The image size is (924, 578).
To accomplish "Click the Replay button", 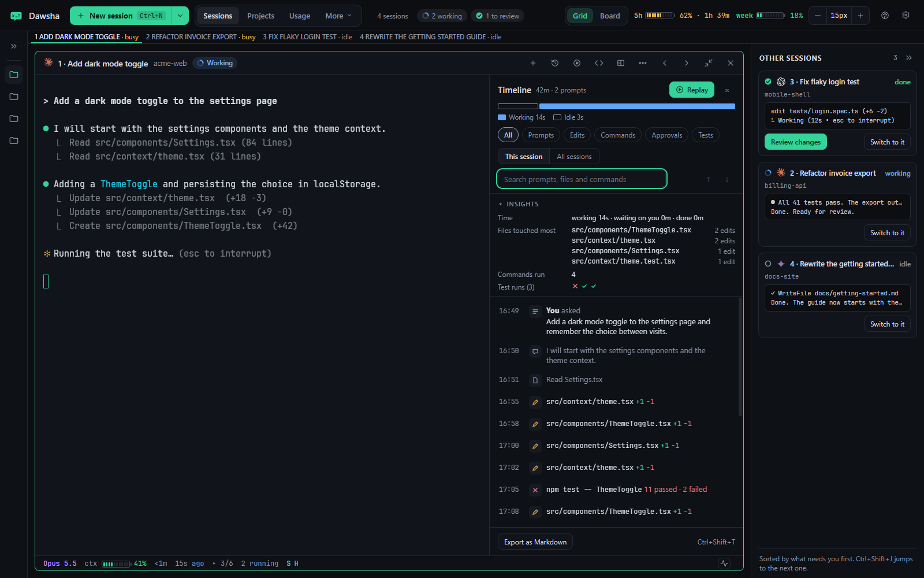I will pyautogui.click(x=692, y=90).
